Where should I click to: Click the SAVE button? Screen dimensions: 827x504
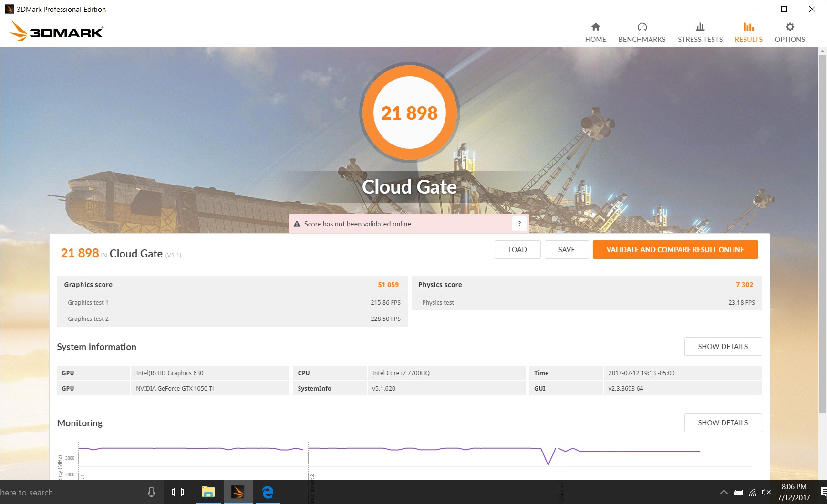(x=567, y=250)
